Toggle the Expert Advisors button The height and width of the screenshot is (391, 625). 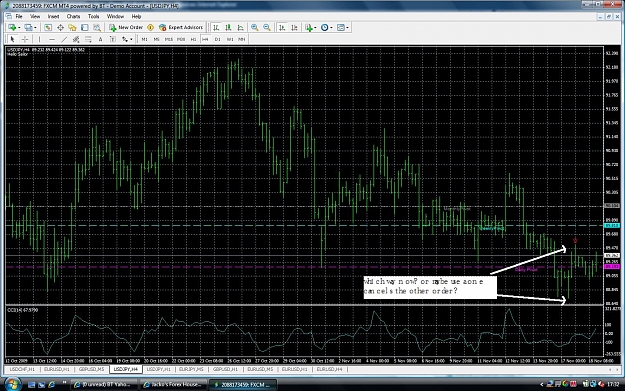[x=181, y=28]
